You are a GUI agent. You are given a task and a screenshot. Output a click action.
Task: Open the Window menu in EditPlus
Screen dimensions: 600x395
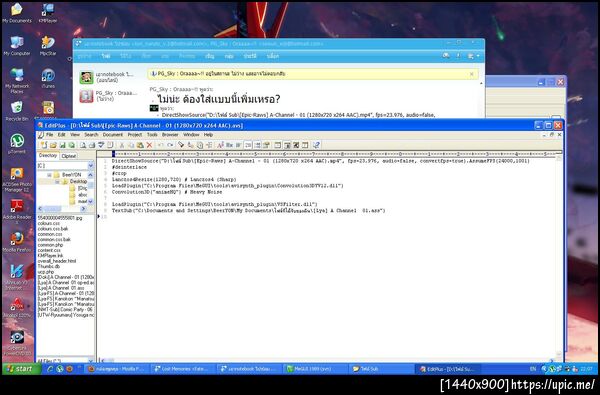point(191,135)
